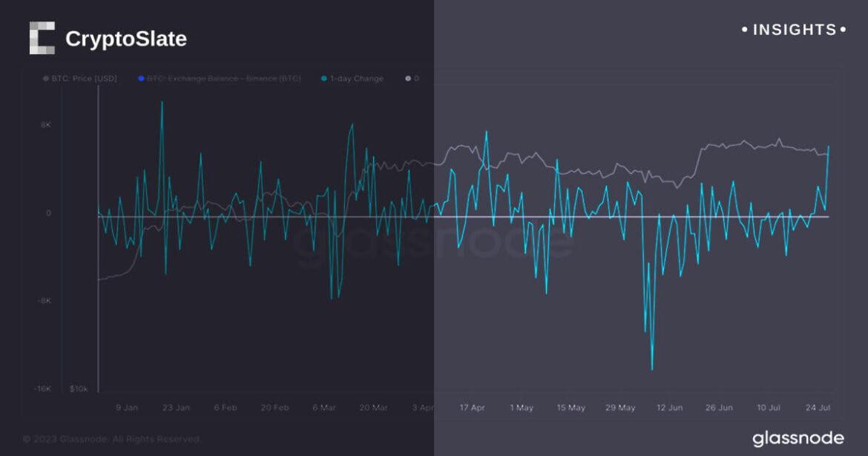Click the light gray dot beside 0
The width and height of the screenshot is (868, 456).
[x=407, y=78]
